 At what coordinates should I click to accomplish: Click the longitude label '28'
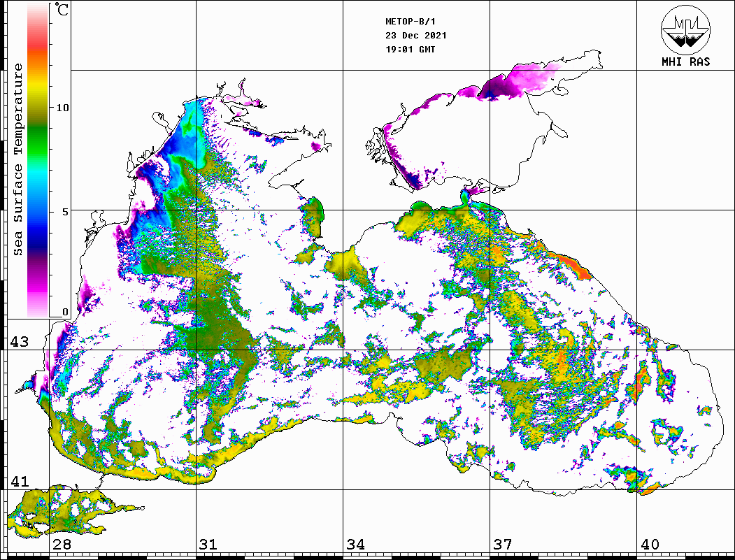(x=62, y=545)
